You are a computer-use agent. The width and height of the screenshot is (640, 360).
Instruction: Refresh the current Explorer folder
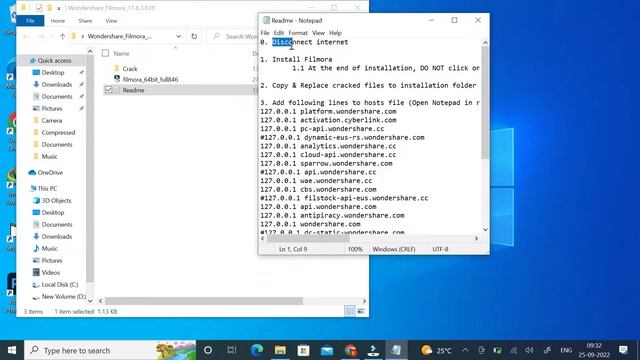194,36
